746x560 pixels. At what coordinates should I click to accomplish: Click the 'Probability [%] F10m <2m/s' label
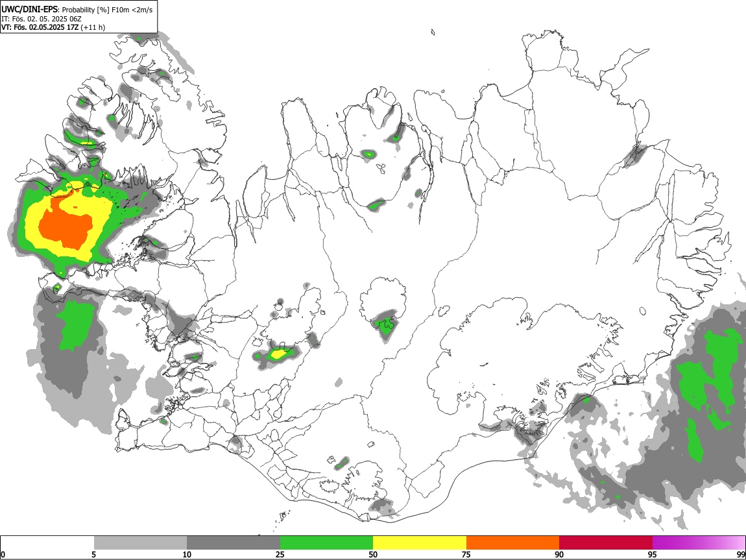pyautogui.click(x=108, y=10)
